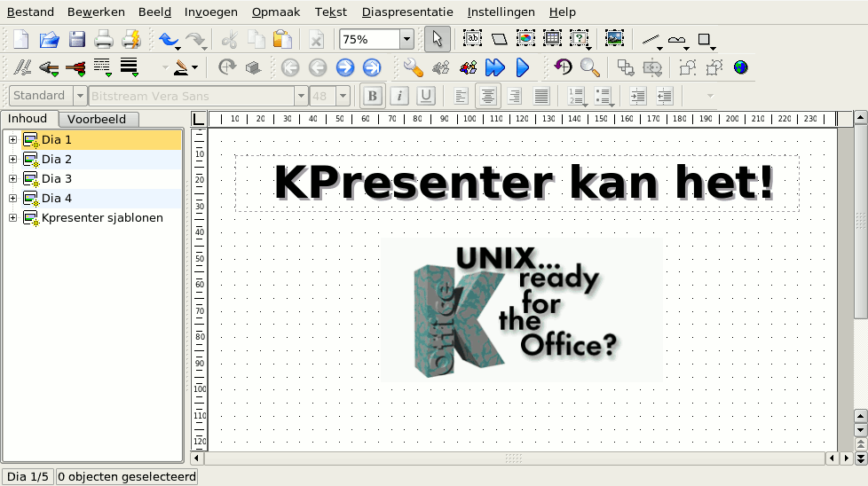Expand the Kpresenter sjablonen tree node
The image size is (868, 486).
[12, 218]
